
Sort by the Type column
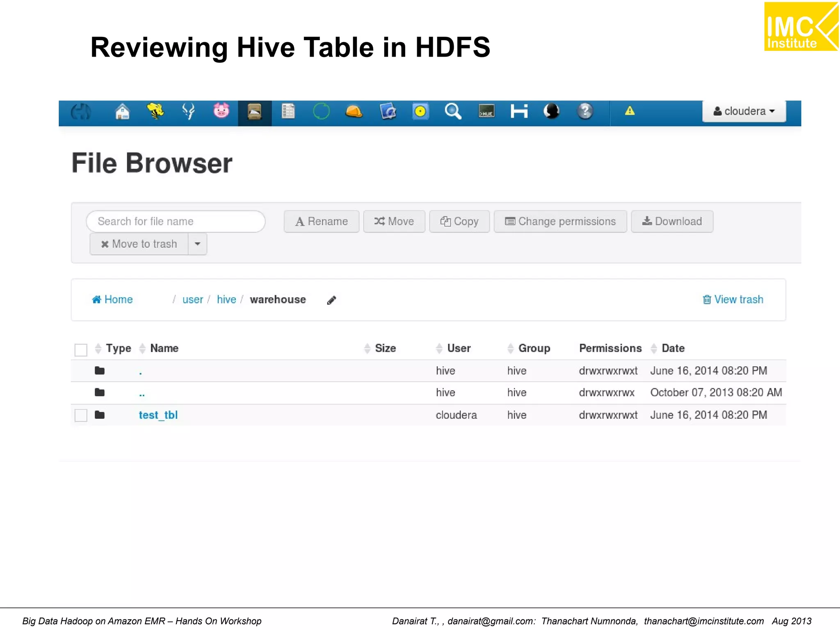[x=113, y=348]
